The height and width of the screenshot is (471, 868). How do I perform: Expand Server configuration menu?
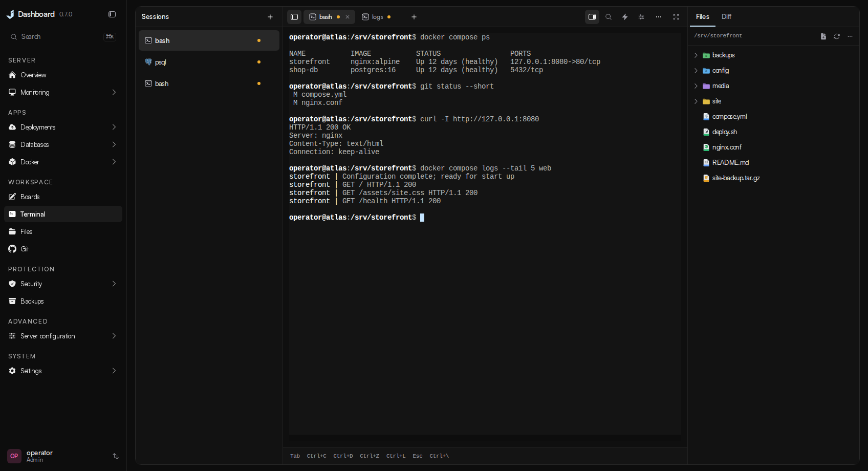point(63,336)
